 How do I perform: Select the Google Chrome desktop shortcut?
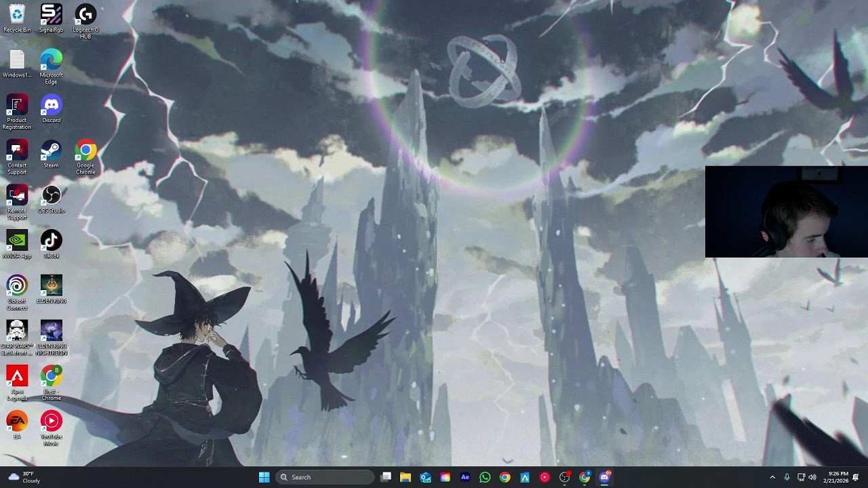85,157
